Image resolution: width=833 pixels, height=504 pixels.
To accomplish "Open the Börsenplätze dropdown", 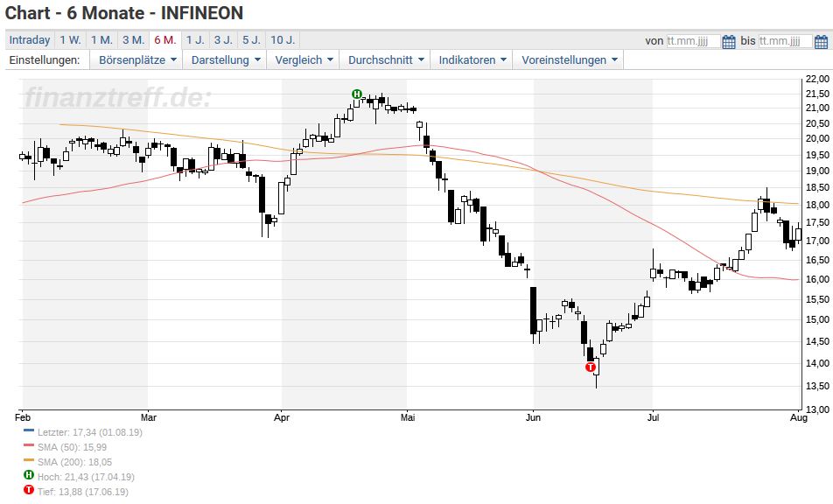I will coord(136,60).
